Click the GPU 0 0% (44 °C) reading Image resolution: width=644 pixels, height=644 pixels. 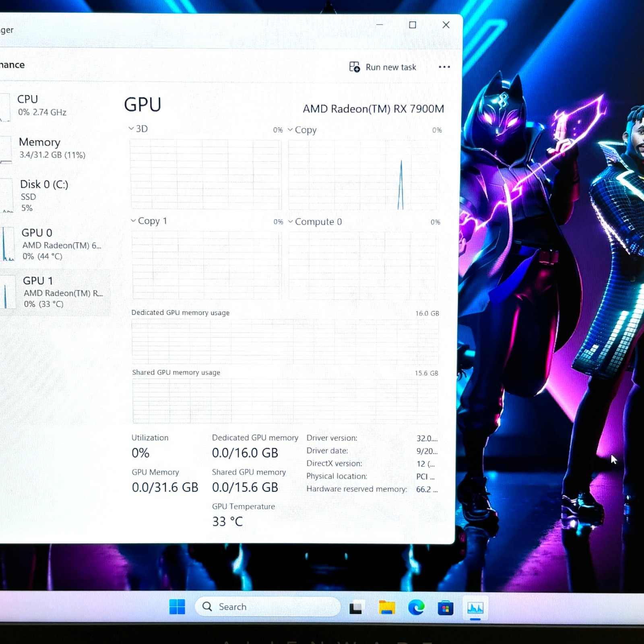coord(43,256)
